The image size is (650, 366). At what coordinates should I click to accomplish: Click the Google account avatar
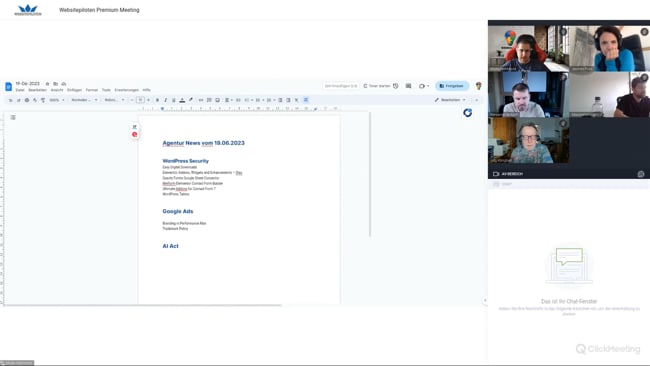click(479, 86)
